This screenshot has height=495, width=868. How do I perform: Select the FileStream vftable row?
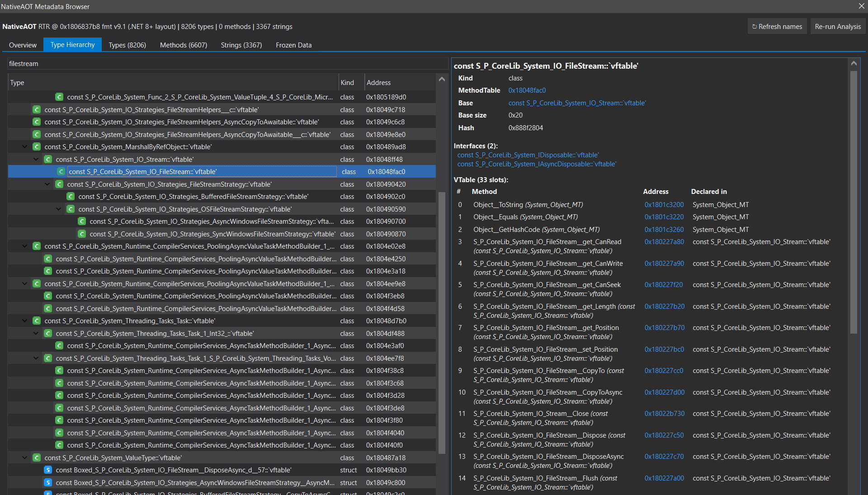pyautogui.click(x=222, y=172)
